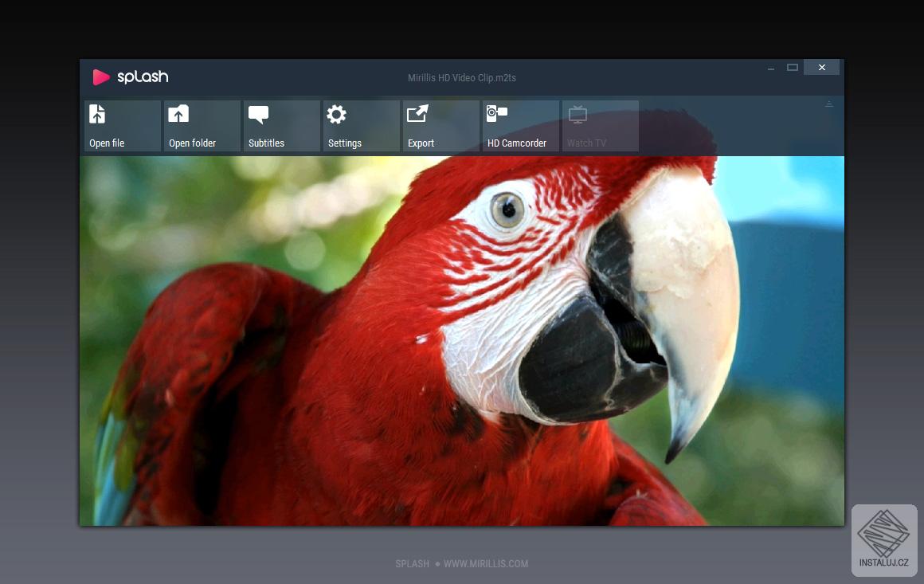The height and width of the screenshot is (584, 924).
Task: Click the greyed-out Watch TV button
Action: coord(600,126)
